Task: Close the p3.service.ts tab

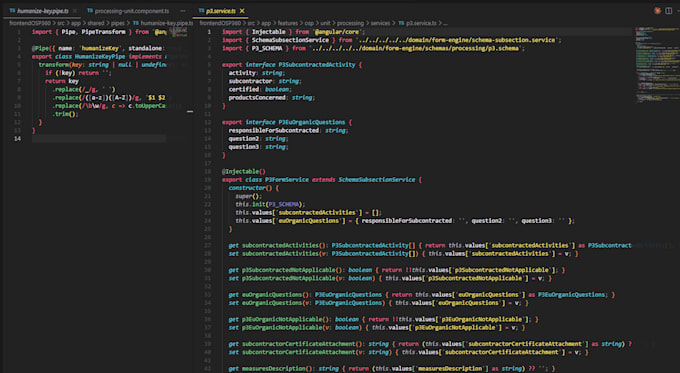Action: click(242, 11)
